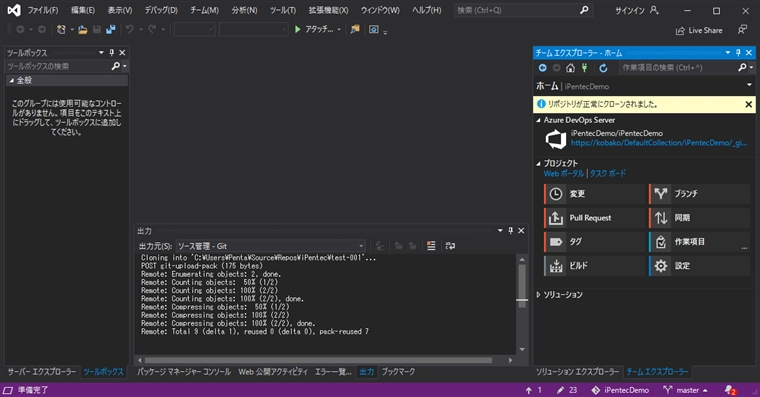Viewport: 760px width, 397px height.
Task: Click the Visual Studio logo icon
Action: pos(14,10)
